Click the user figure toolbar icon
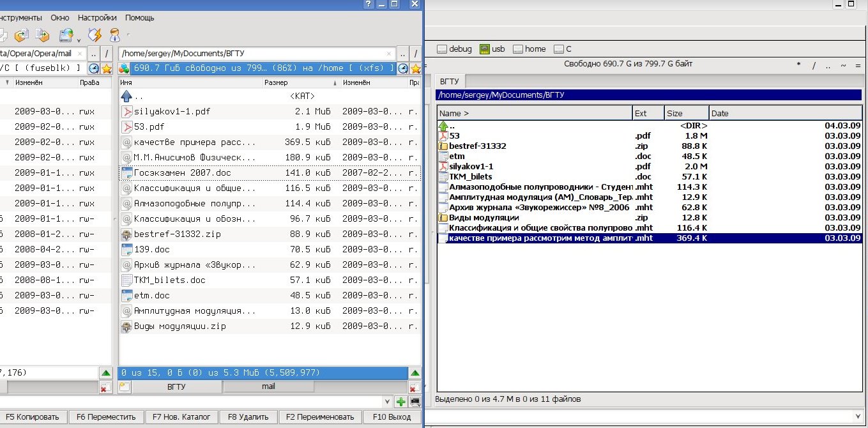The width and height of the screenshot is (868, 428). tap(115, 34)
